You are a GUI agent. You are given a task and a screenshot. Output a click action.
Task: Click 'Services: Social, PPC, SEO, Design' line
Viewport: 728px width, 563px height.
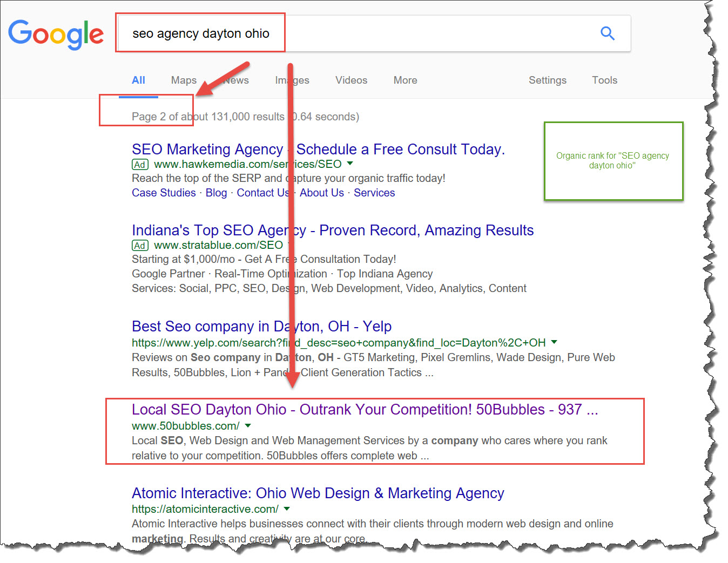coord(329,288)
